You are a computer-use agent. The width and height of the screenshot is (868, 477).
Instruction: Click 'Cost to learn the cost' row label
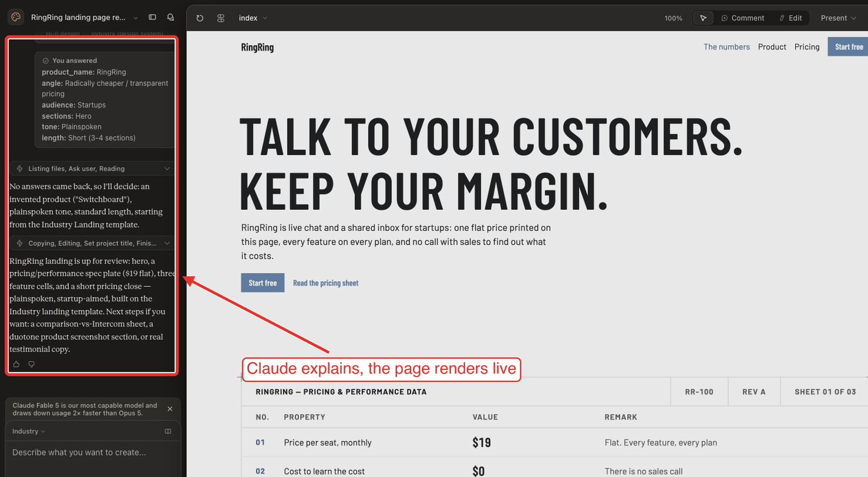tap(324, 471)
